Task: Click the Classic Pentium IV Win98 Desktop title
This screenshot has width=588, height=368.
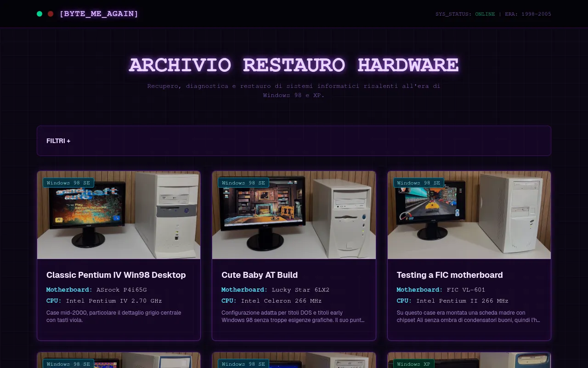Action: pos(116,275)
